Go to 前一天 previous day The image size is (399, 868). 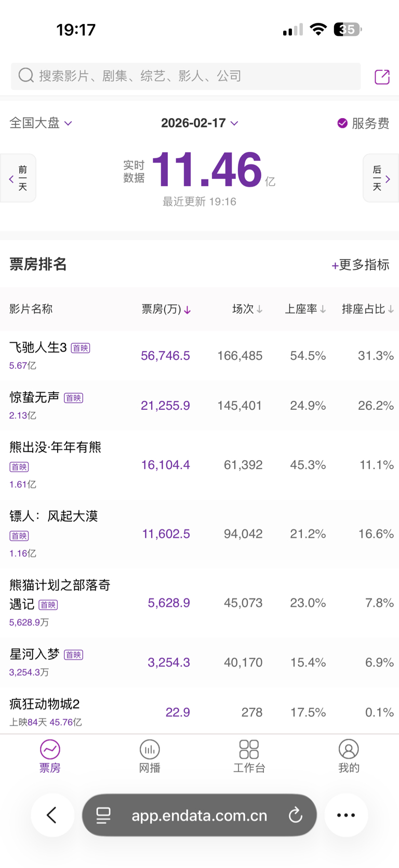(x=18, y=178)
